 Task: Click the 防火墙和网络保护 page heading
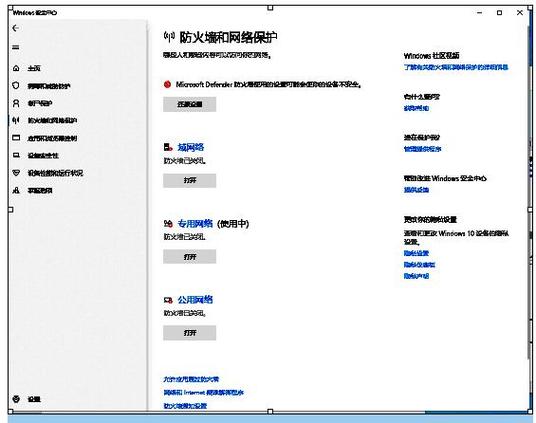pyautogui.click(x=228, y=37)
